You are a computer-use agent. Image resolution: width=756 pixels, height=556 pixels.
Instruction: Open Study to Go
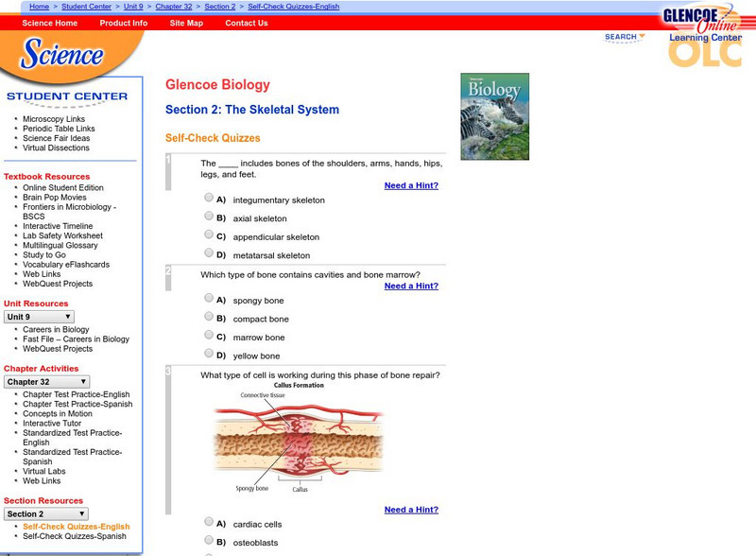pyautogui.click(x=44, y=255)
